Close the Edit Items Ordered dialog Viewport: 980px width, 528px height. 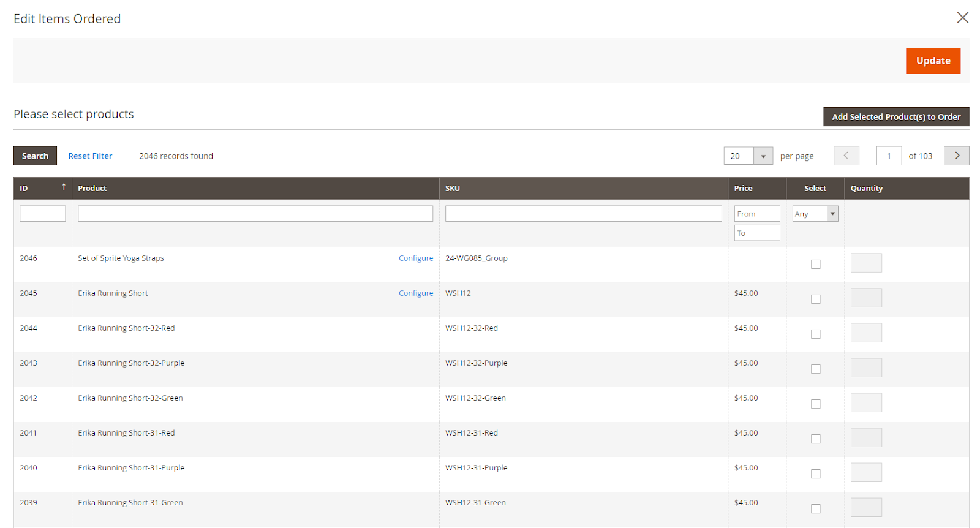(962, 18)
